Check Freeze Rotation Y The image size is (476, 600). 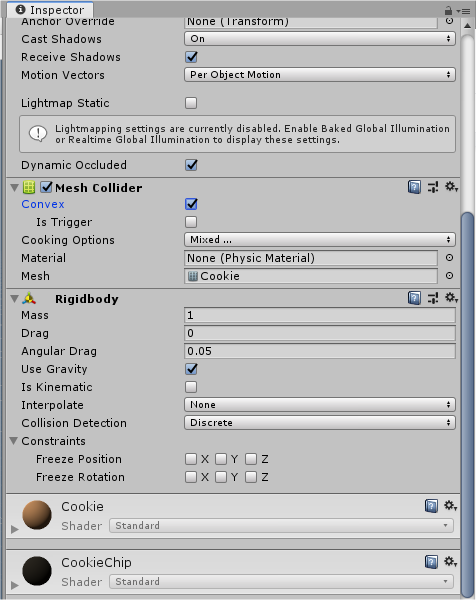[x=221, y=477]
